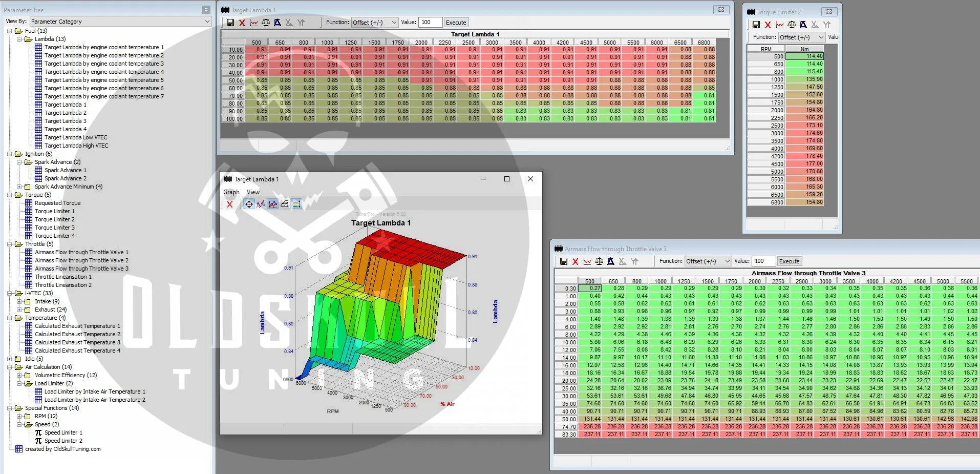Click the scales compare icon in Target Lambda toolbar

click(x=265, y=23)
